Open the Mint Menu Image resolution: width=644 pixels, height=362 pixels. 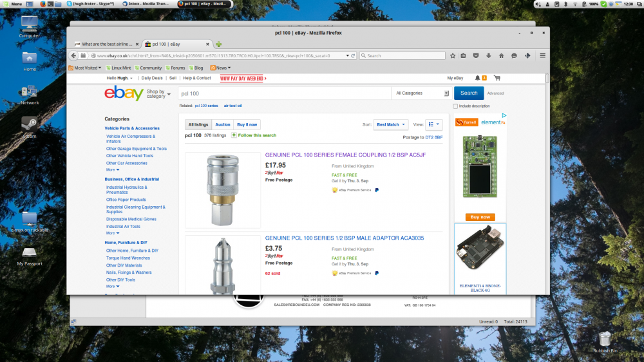click(x=13, y=4)
